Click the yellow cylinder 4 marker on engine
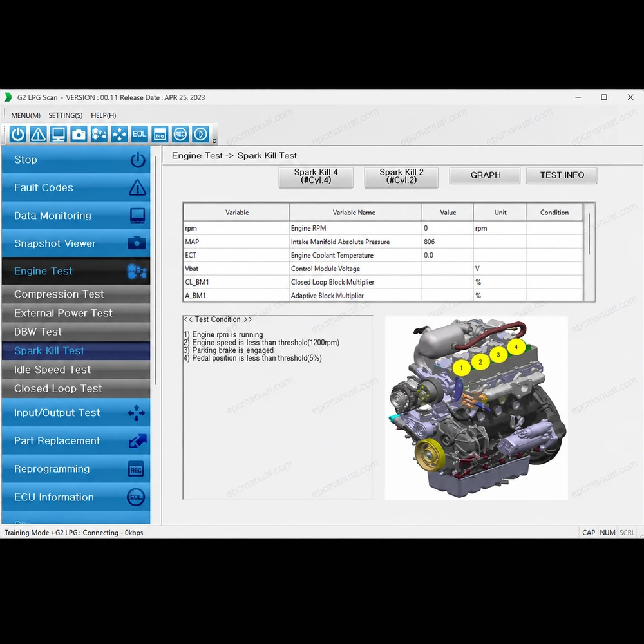 [x=516, y=346]
